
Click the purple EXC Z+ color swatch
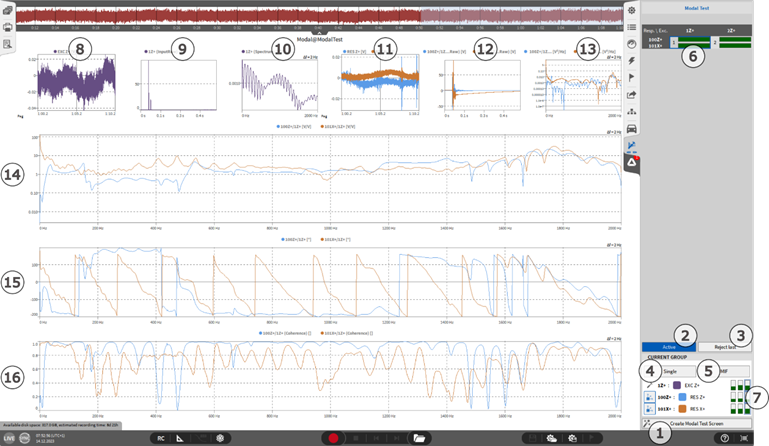[677, 384]
